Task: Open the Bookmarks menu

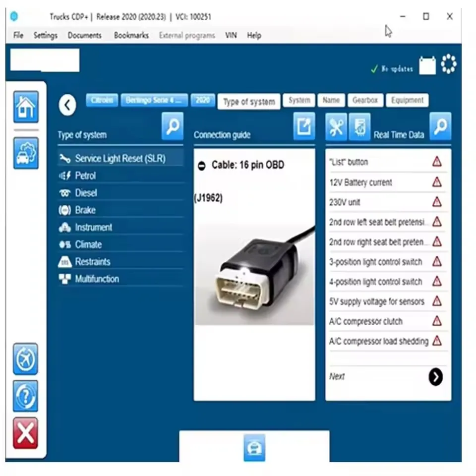Action: pyautogui.click(x=131, y=35)
